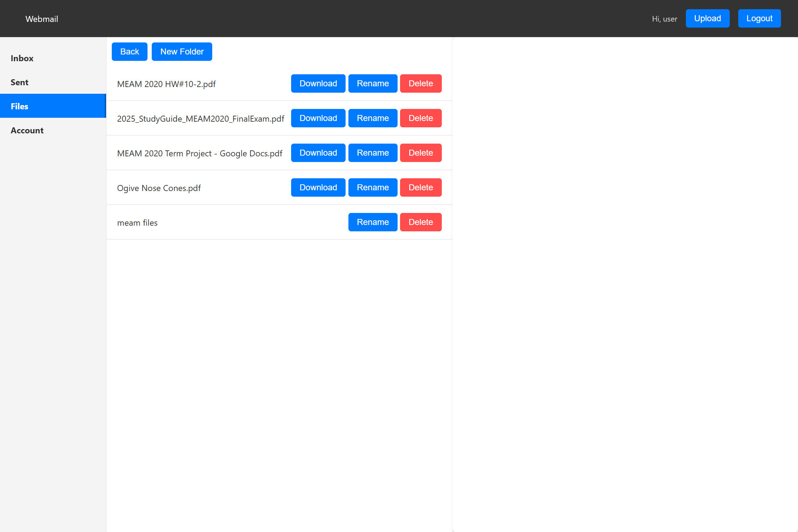
Task: Delete Ogive Nose Cones.pdf
Action: click(421, 187)
